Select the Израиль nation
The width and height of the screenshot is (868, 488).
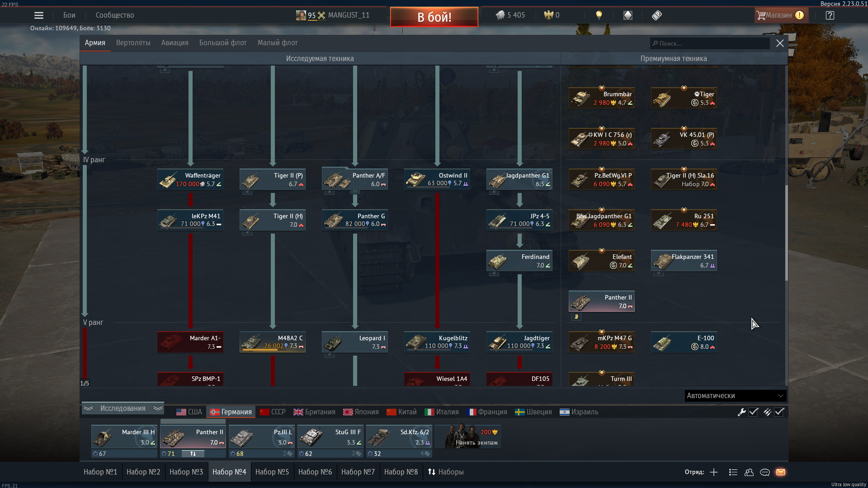(579, 412)
